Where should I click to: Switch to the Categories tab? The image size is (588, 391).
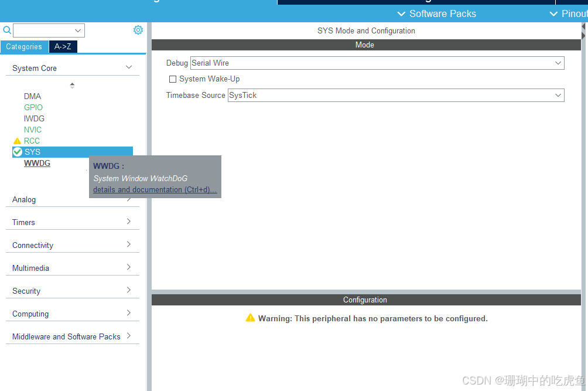pos(24,46)
